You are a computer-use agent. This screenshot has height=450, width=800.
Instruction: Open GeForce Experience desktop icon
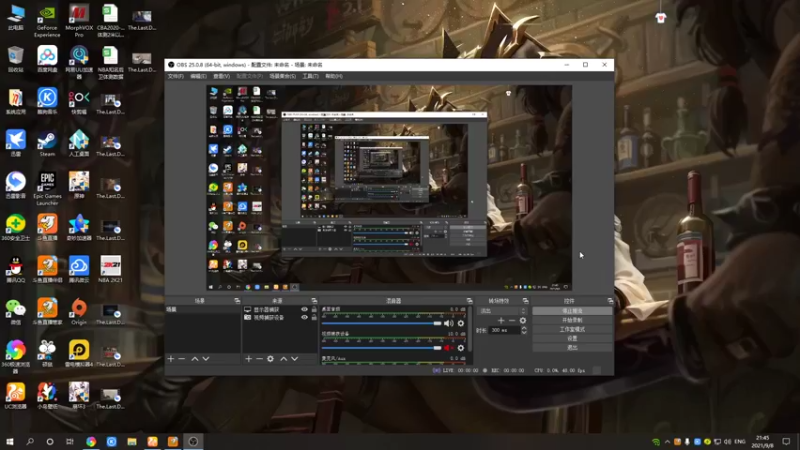click(47, 20)
